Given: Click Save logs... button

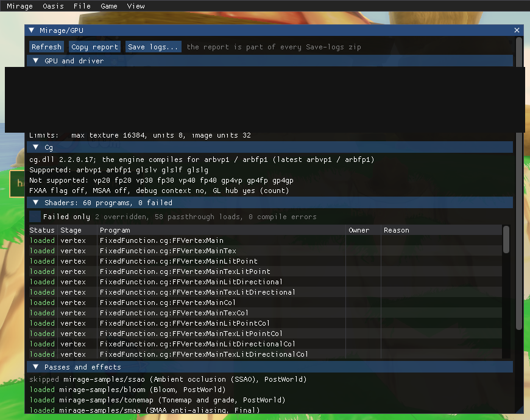Looking at the screenshot, I should (x=153, y=47).
